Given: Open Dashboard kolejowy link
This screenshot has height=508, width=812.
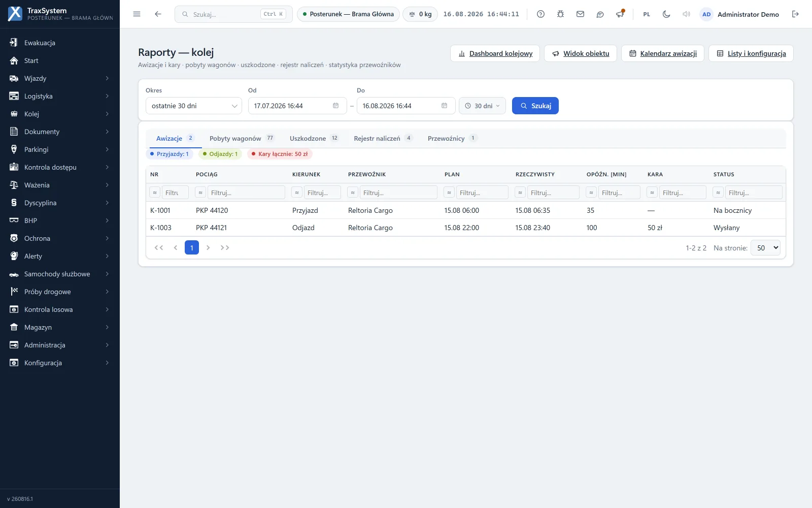Looking at the screenshot, I should (495, 53).
